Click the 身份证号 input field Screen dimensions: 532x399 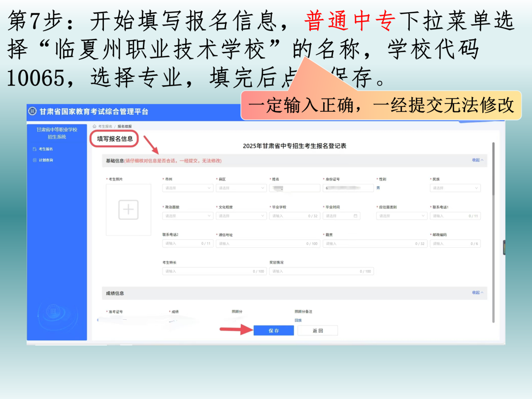click(348, 188)
